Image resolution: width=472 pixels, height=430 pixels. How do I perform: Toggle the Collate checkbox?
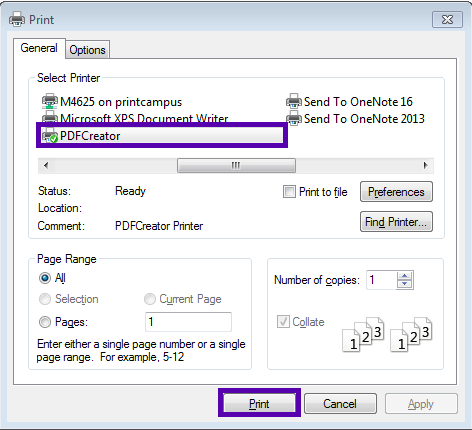[283, 322]
